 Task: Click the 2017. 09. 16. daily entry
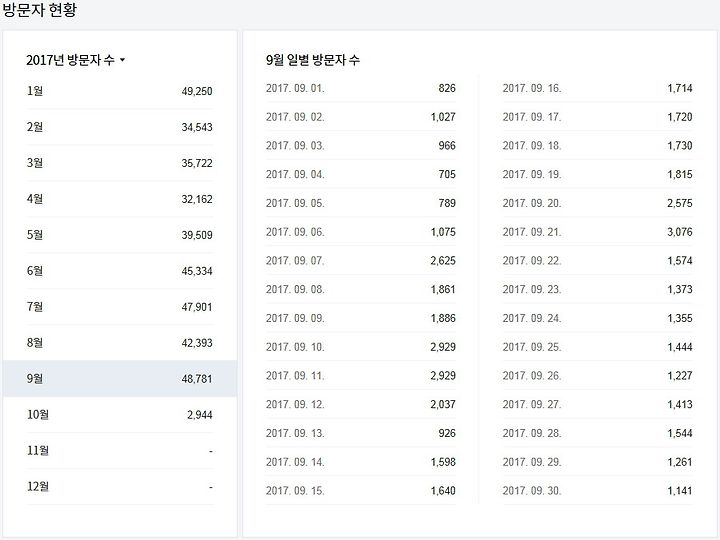[x=597, y=88]
